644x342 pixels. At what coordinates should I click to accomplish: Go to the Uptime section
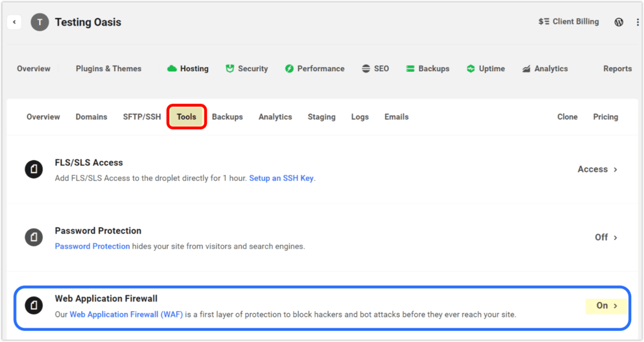click(x=485, y=69)
